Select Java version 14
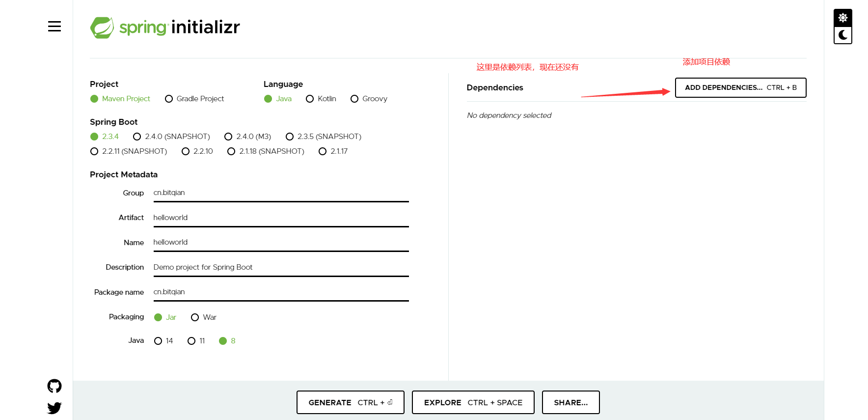 (x=163, y=341)
